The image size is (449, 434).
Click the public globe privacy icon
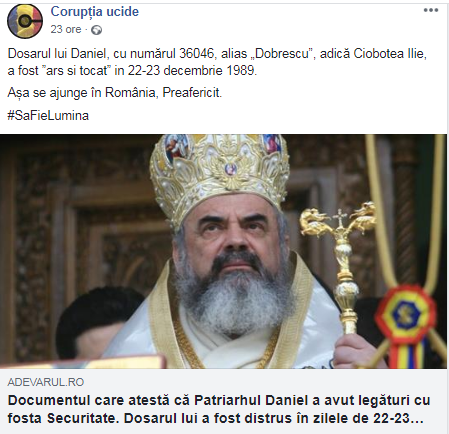[x=96, y=30]
